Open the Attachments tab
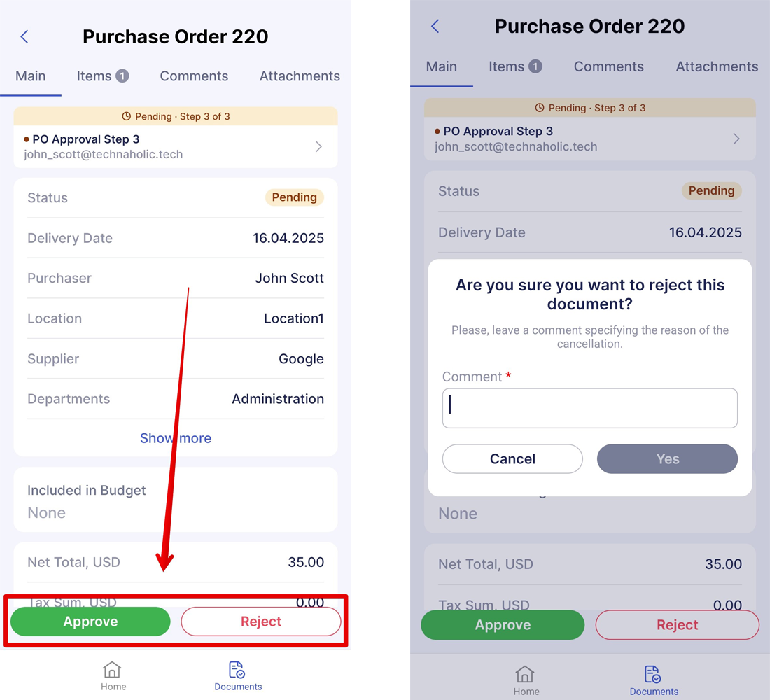Image resolution: width=770 pixels, height=700 pixels. [299, 76]
